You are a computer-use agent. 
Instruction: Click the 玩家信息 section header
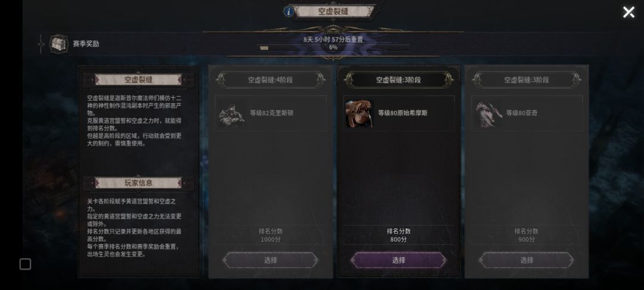(138, 183)
